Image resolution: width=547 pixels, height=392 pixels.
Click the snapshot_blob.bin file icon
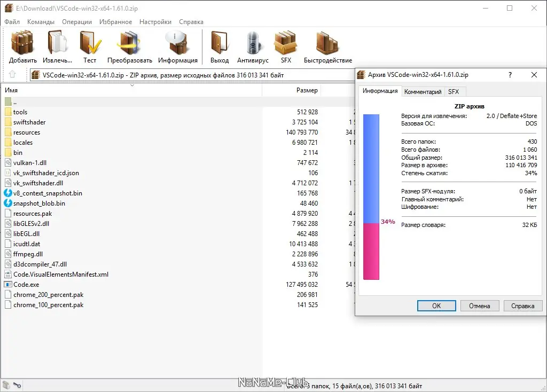click(x=9, y=203)
